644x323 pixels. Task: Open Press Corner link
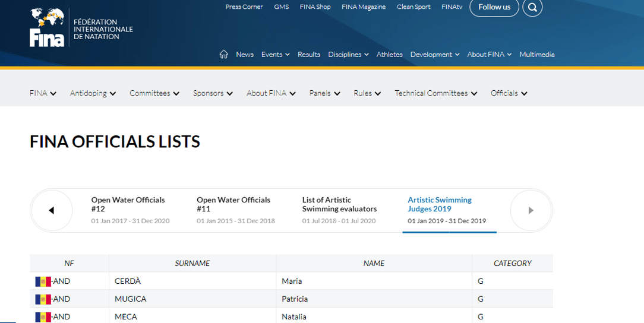244,7
